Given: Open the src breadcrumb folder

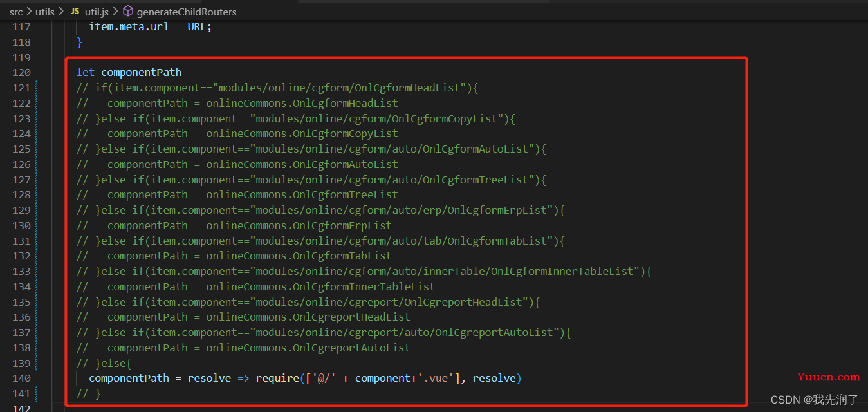Looking at the screenshot, I should (16, 12).
